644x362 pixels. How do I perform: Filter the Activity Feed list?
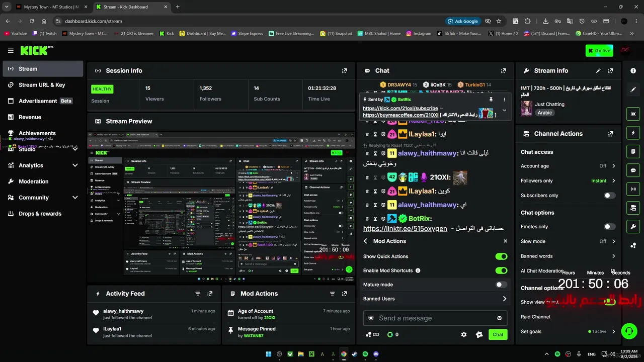point(198,294)
